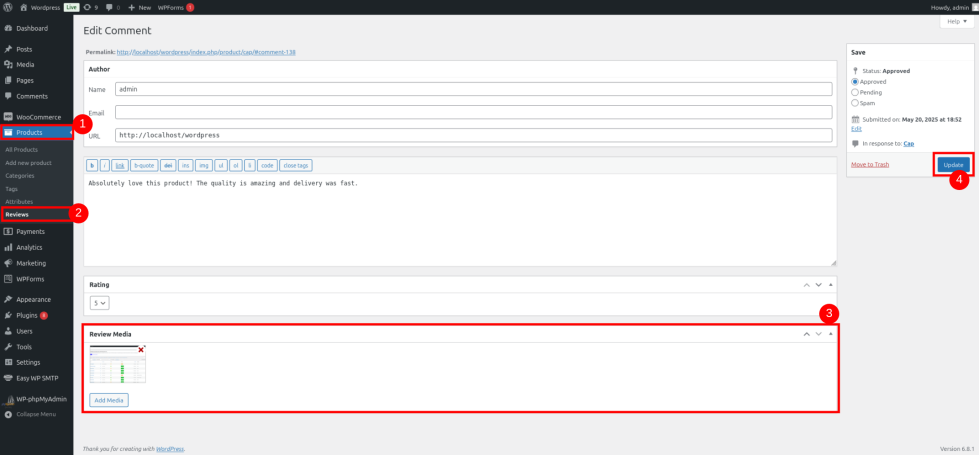Remove the review media image
Screen dimensions: 979x455
141,350
